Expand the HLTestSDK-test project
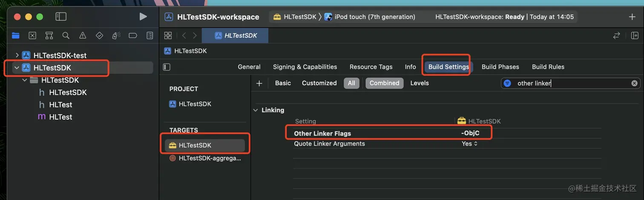This screenshot has width=644, height=200. pyautogui.click(x=17, y=55)
